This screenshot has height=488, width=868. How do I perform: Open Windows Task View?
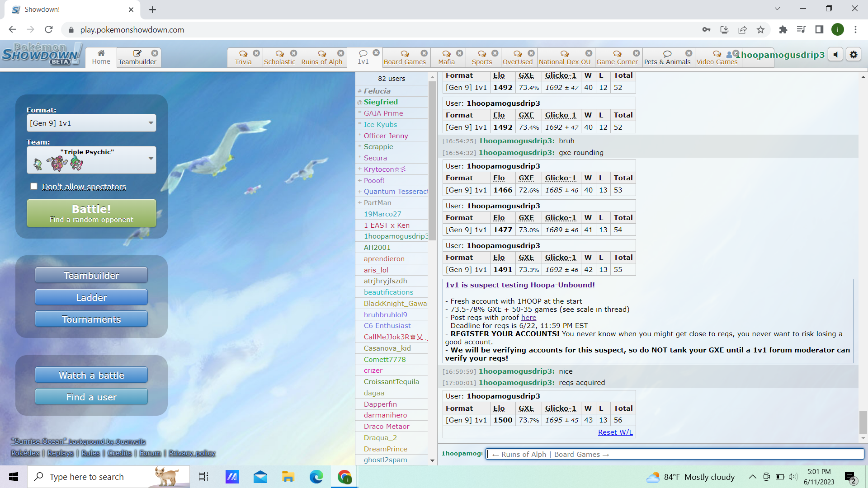point(203,477)
